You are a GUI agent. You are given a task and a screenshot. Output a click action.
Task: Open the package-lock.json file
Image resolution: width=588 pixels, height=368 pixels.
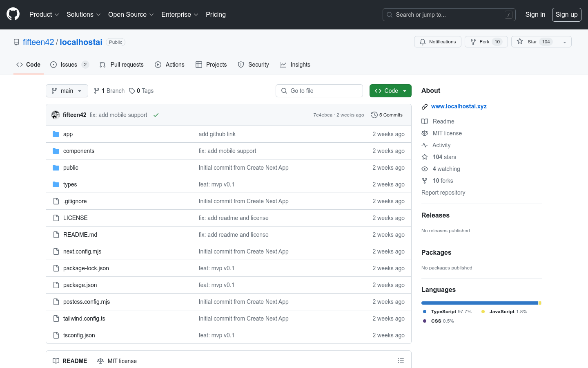(x=86, y=268)
